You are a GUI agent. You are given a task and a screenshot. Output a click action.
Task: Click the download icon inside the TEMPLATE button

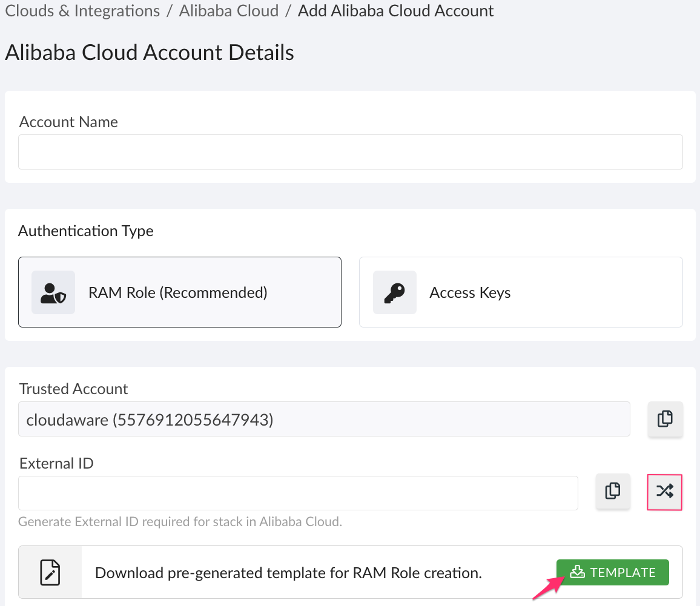(577, 571)
